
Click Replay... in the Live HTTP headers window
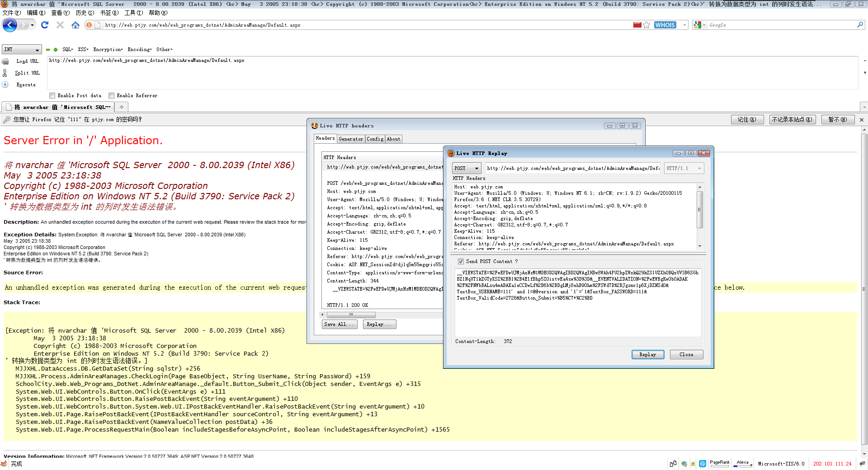coord(379,324)
